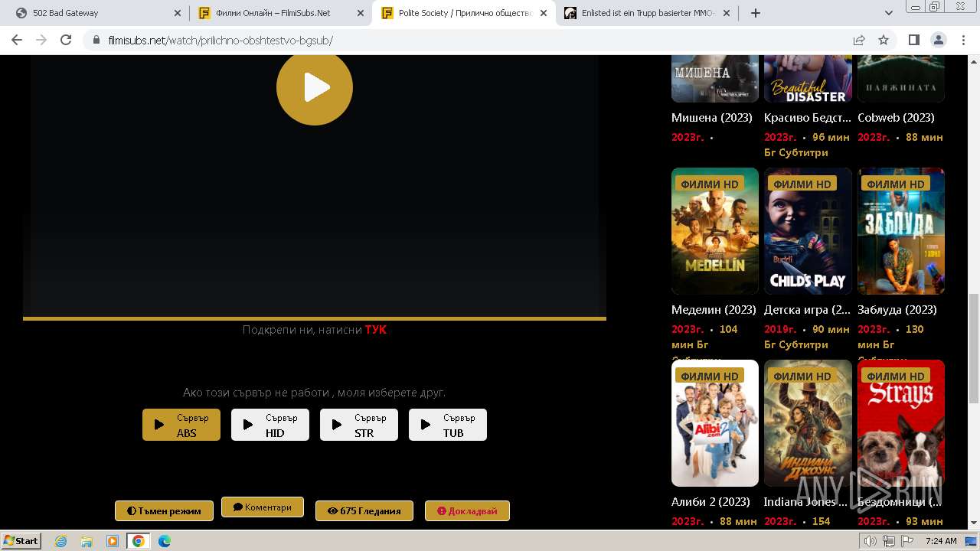
Task: Open the Medellín movie poster
Action: (x=715, y=231)
